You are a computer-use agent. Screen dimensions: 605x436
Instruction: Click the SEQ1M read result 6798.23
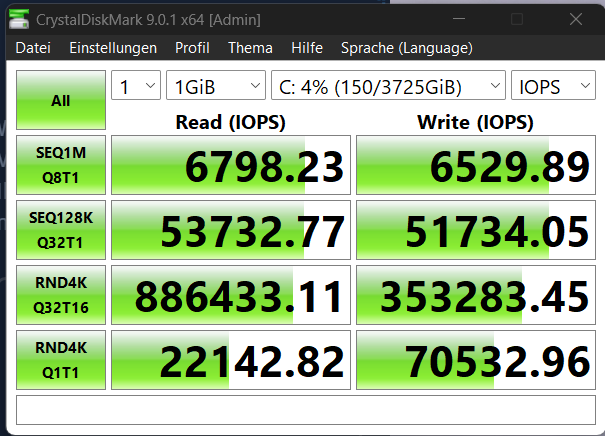click(231, 165)
